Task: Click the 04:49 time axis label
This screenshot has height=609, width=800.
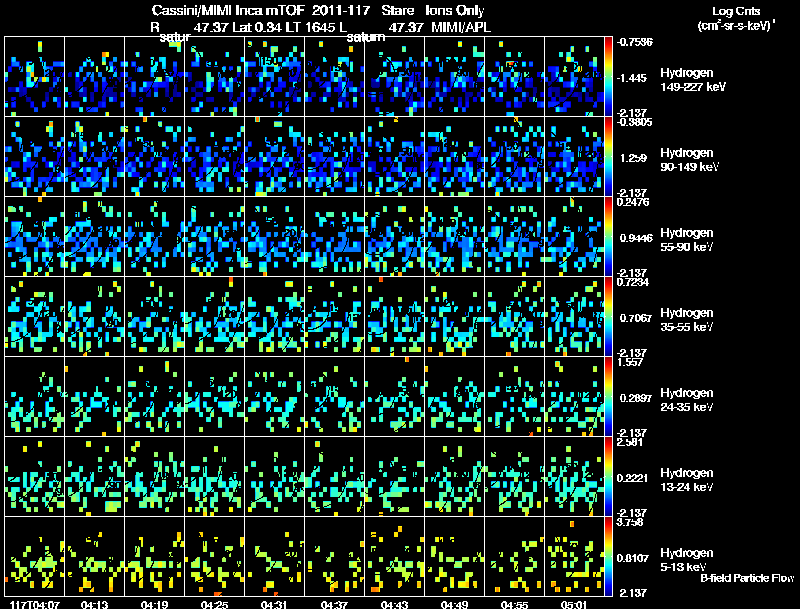Action: pyautogui.click(x=454, y=604)
